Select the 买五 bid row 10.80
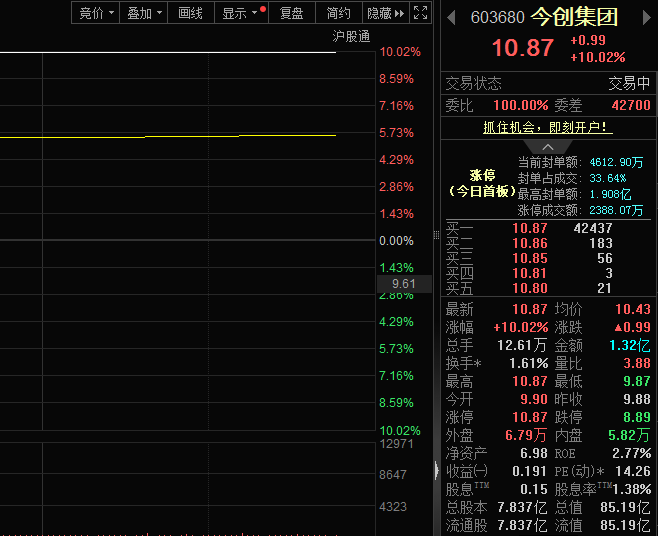Screen dimensions: 658x536 tap(548, 289)
